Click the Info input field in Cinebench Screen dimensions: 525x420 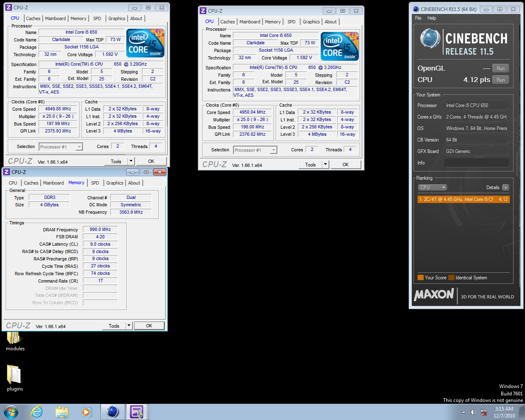point(477,163)
